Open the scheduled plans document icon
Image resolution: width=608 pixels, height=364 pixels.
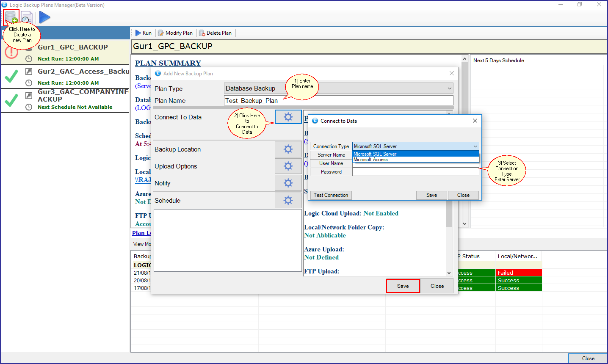[27, 18]
